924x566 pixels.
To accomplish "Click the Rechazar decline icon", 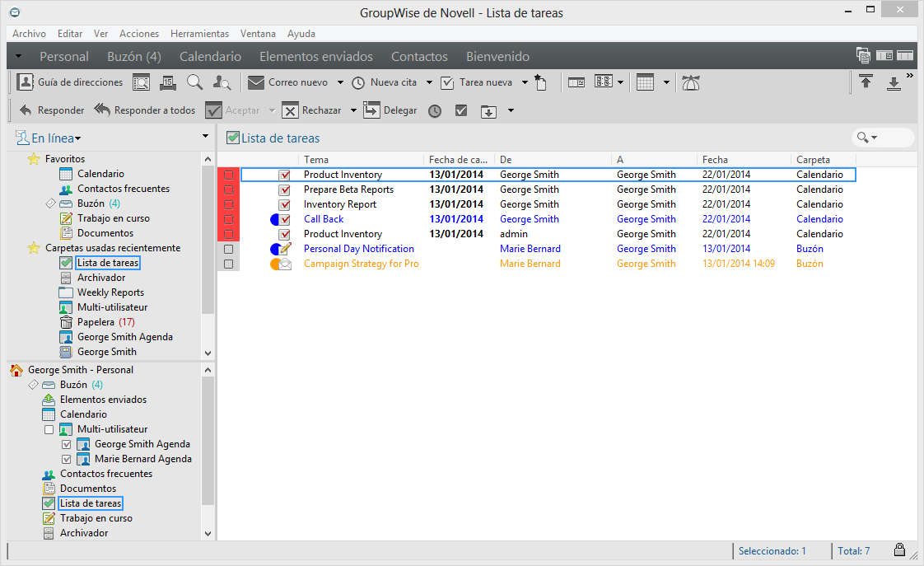I will coord(290,110).
